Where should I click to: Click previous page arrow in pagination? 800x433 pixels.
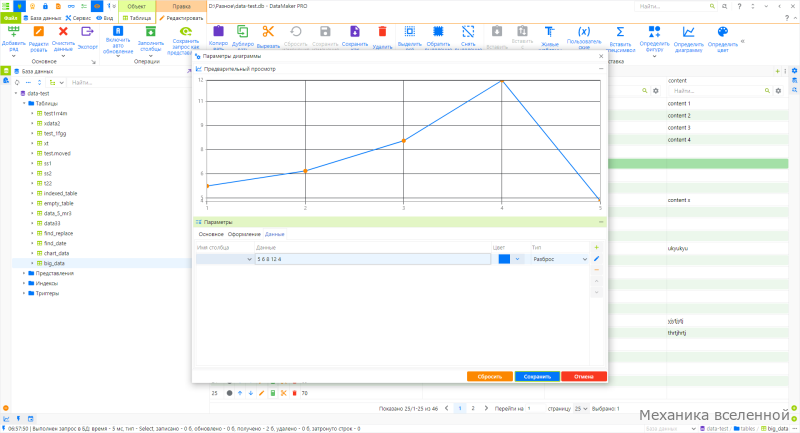[447, 409]
